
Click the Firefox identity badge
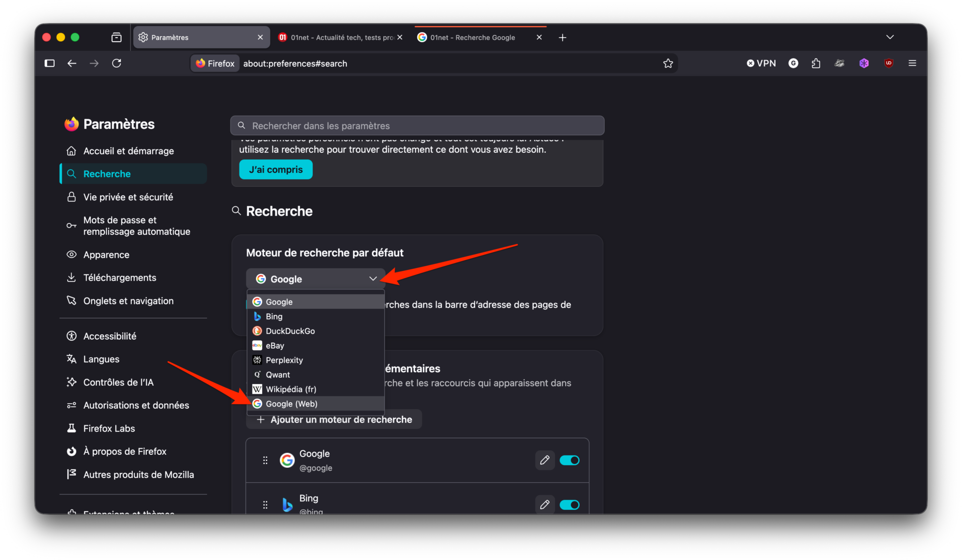215,64
